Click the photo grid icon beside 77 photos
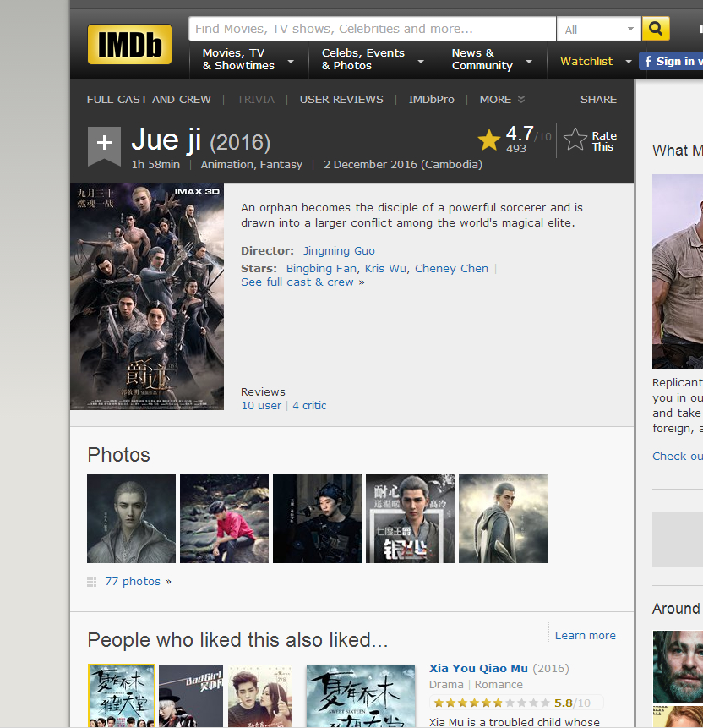Viewport: 703px width, 728px height. pos(92,582)
